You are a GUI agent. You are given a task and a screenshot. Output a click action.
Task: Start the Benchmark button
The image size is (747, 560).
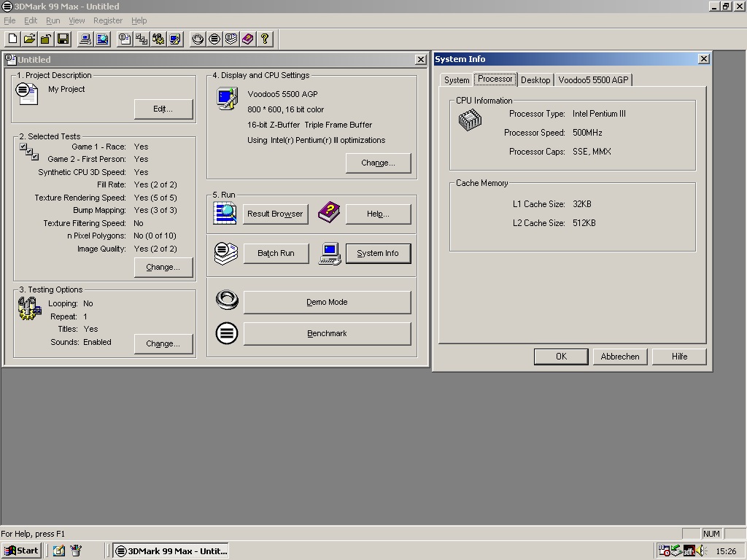[327, 333]
